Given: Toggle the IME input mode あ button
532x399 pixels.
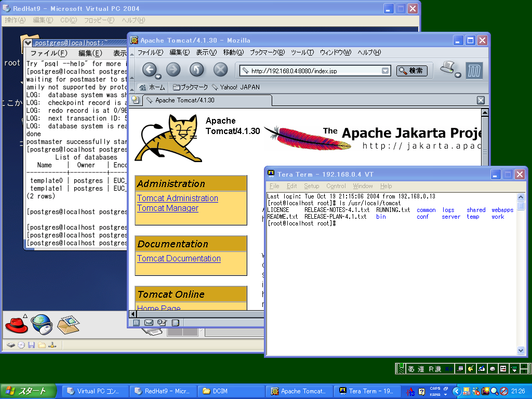Looking at the screenshot, I should (x=411, y=369).
